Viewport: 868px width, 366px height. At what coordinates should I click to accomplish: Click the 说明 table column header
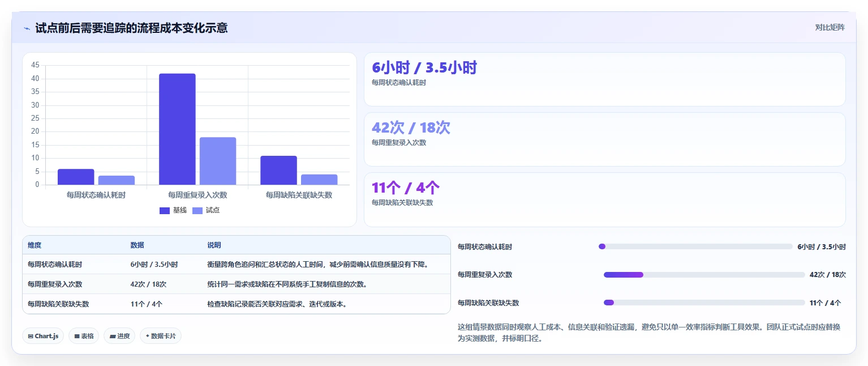tap(214, 245)
